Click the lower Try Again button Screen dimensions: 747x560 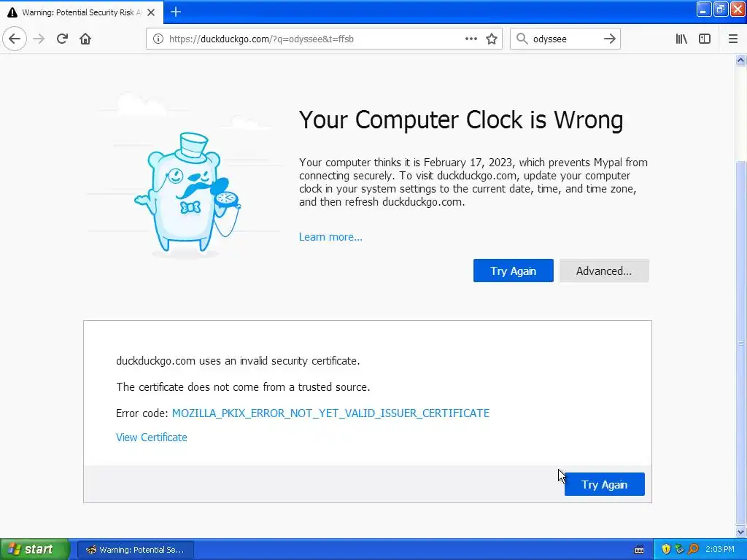604,484
